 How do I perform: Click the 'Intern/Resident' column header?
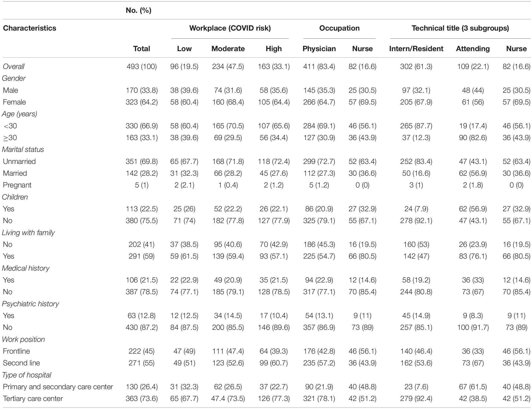(x=416, y=49)
